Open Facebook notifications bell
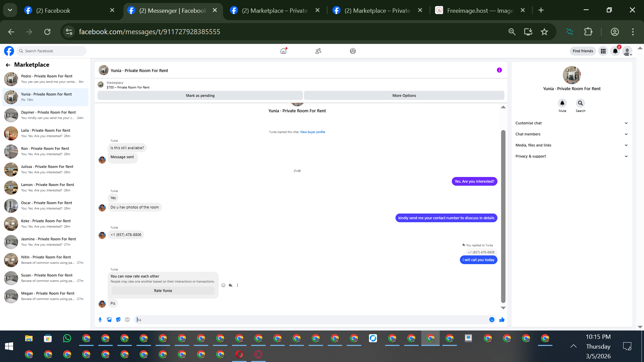This screenshot has height=362, width=644. pyautogui.click(x=615, y=51)
